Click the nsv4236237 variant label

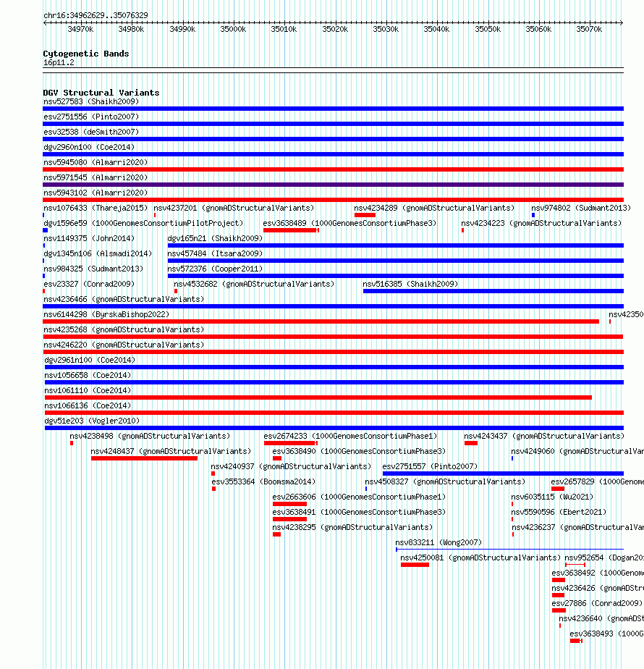[577, 527]
